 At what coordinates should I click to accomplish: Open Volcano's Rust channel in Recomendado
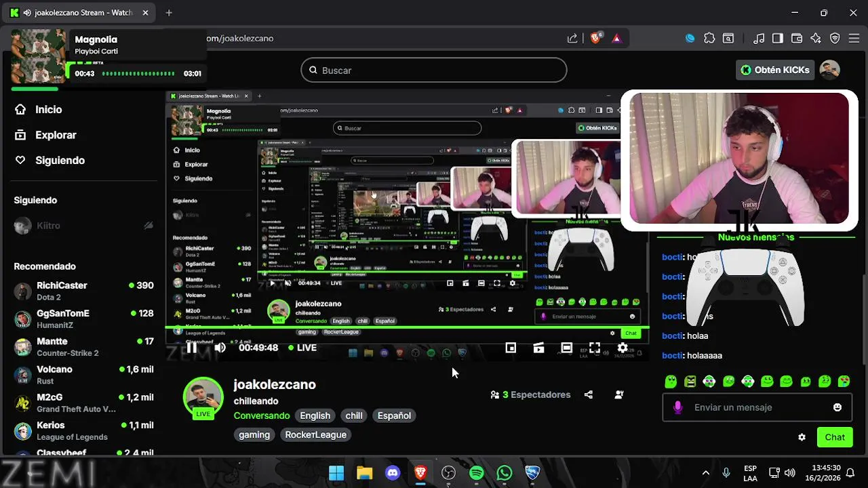point(83,375)
